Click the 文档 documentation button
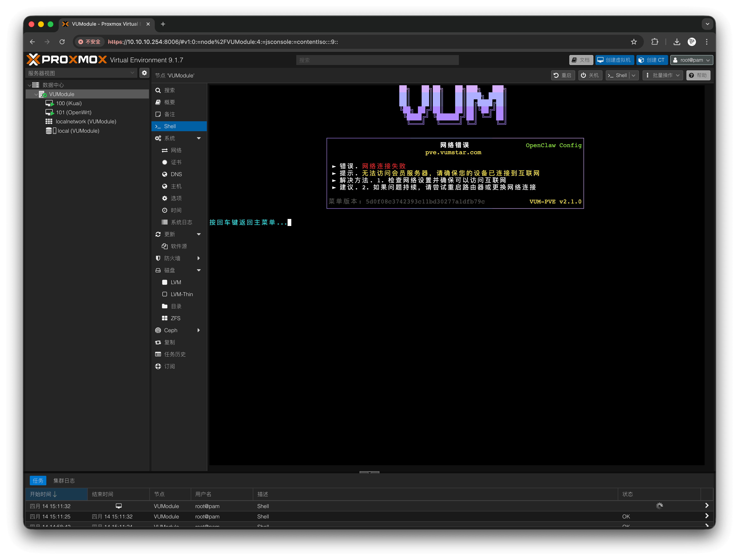 coord(581,60)
